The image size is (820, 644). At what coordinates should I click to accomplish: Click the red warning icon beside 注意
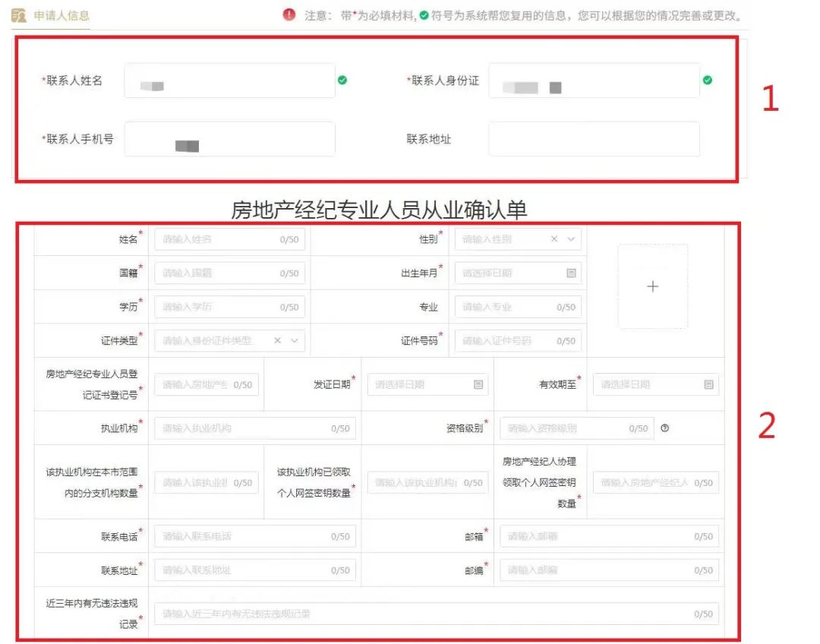pos(289,14)
